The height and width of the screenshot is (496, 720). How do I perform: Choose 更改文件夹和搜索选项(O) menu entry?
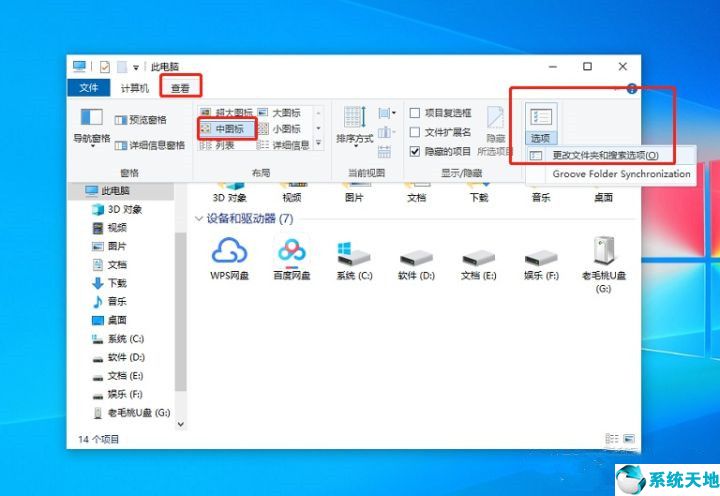tap(611, 155)
